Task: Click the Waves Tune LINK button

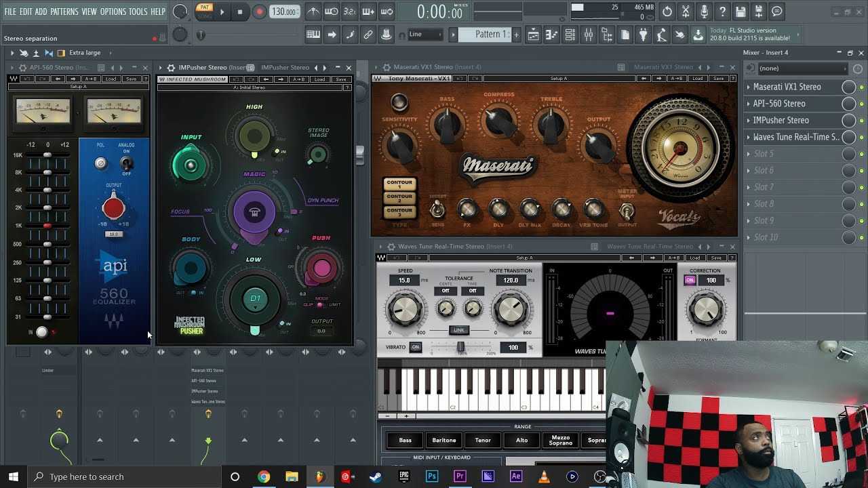Action: (x=459, y=330)
